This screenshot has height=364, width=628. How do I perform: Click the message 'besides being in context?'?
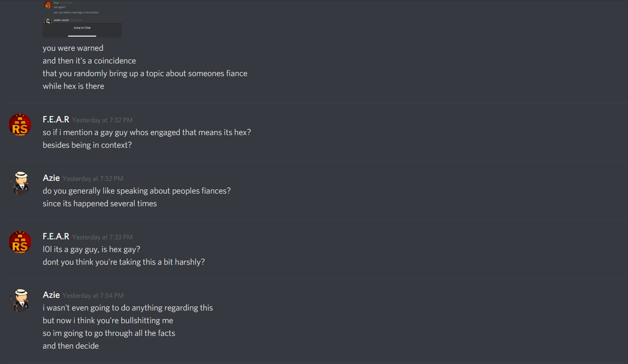(x=87, y=145)
